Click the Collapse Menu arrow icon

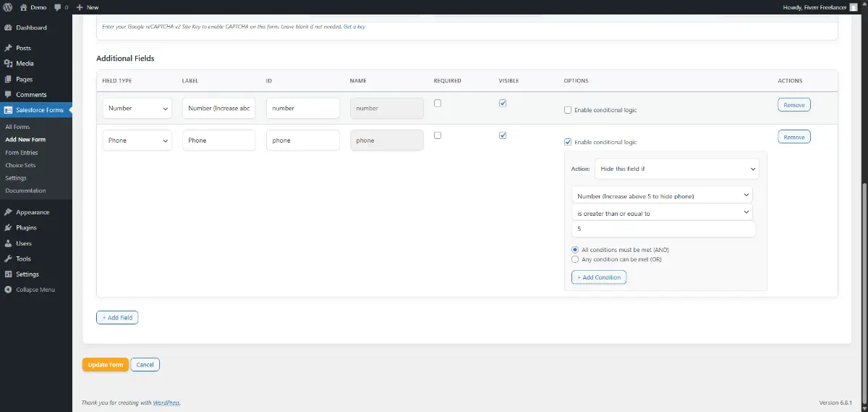coord(8,290)
